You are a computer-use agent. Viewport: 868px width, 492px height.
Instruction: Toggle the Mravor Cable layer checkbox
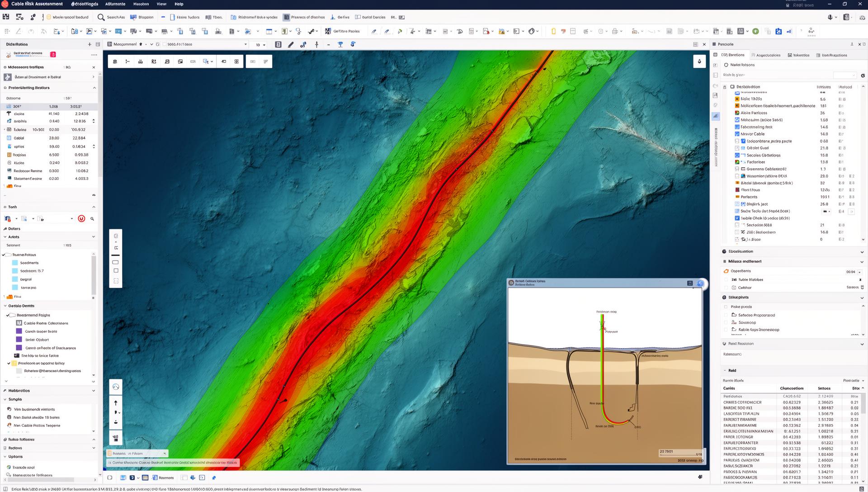pyautogui.click(x=737, y=134)
